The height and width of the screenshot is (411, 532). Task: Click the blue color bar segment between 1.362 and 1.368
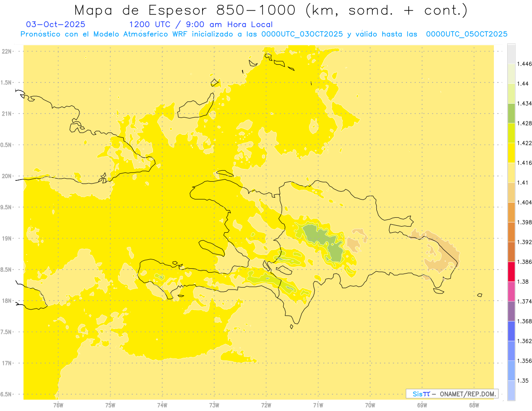[511, 331]
